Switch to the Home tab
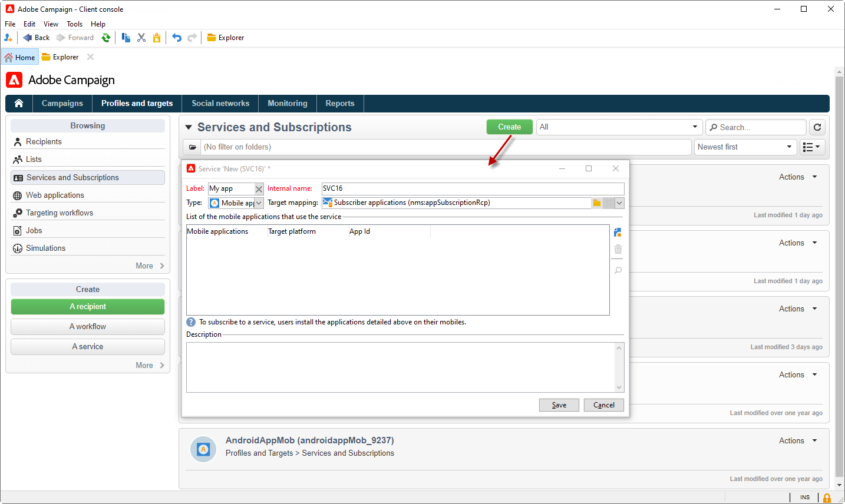Image resolution: width=845 pixels, height=504 pixels. [x=19, y=57]
